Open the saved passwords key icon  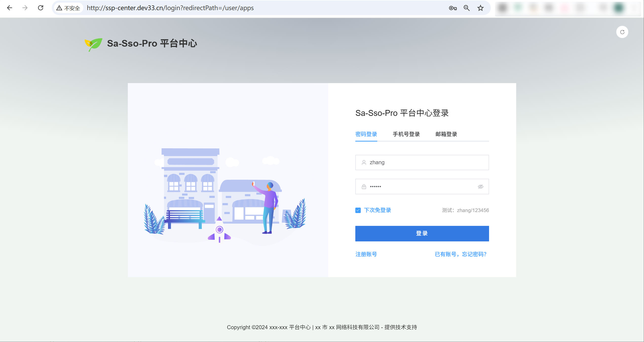coord(453,8)
